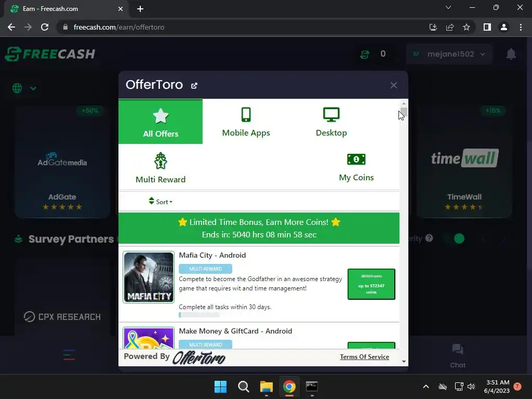Go back in browser
The height and width of the screenshot is (399, 532).
pyautogui.click(x=11, y=27)
